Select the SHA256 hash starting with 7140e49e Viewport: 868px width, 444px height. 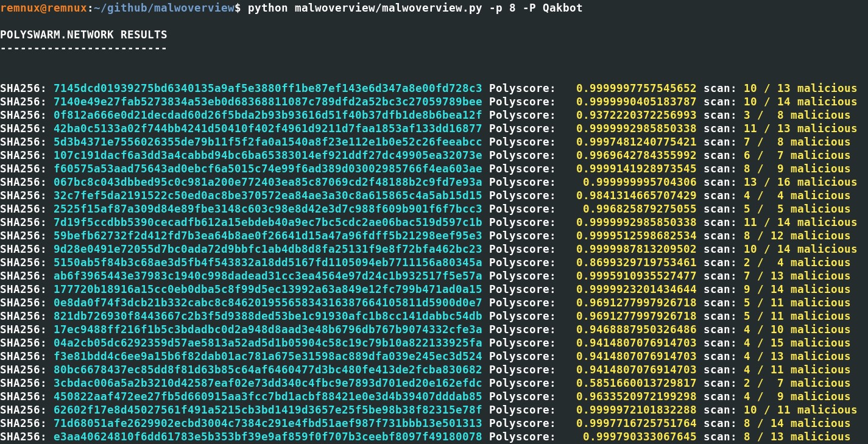tap(267, 102)
